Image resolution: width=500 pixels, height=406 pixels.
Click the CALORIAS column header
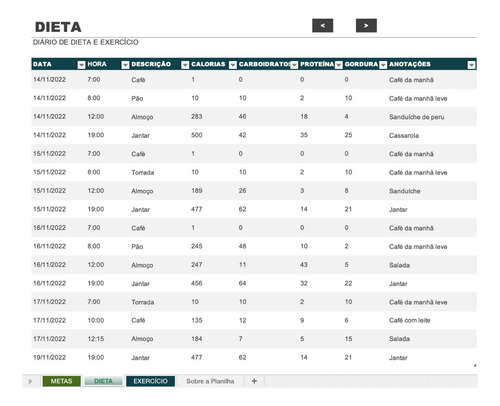[208, 64]
